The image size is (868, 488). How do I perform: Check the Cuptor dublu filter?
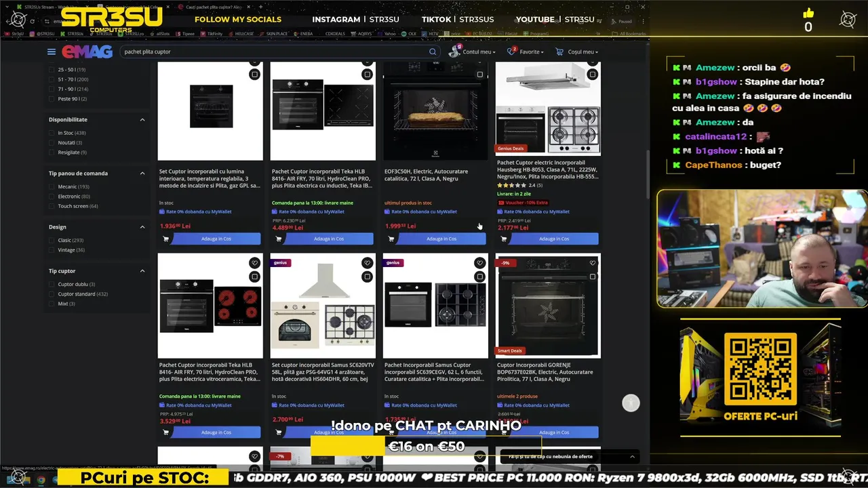click(52, 284)
